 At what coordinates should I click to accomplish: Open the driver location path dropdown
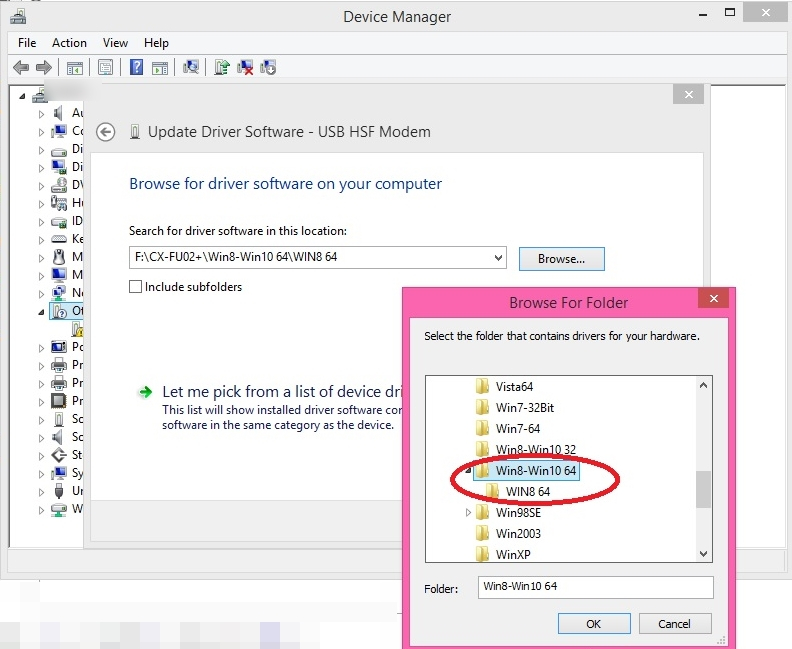[x=498, y=258]
